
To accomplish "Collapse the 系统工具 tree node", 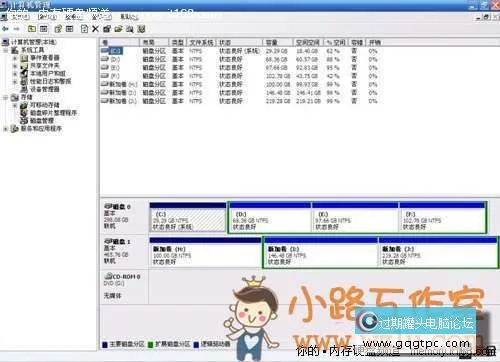I will tap(6, 50).
